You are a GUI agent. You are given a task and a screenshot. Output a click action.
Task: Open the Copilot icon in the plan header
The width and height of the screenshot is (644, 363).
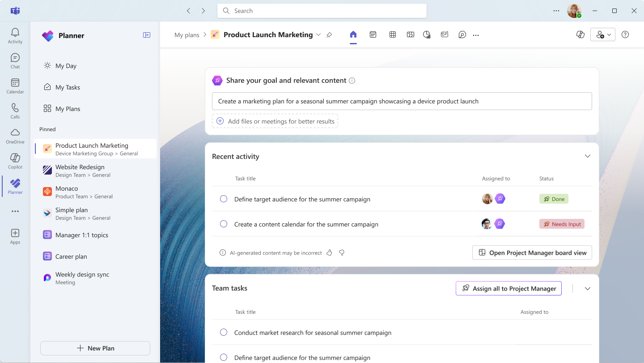[580, 34]
